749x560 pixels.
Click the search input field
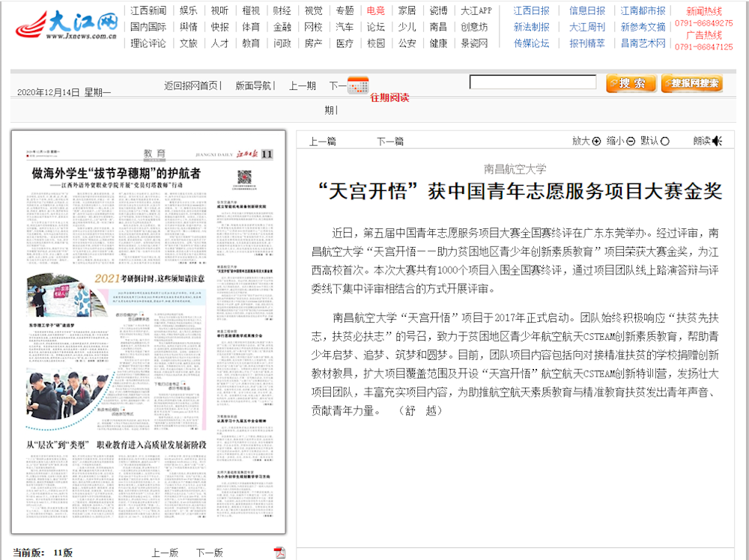point(533,82)
